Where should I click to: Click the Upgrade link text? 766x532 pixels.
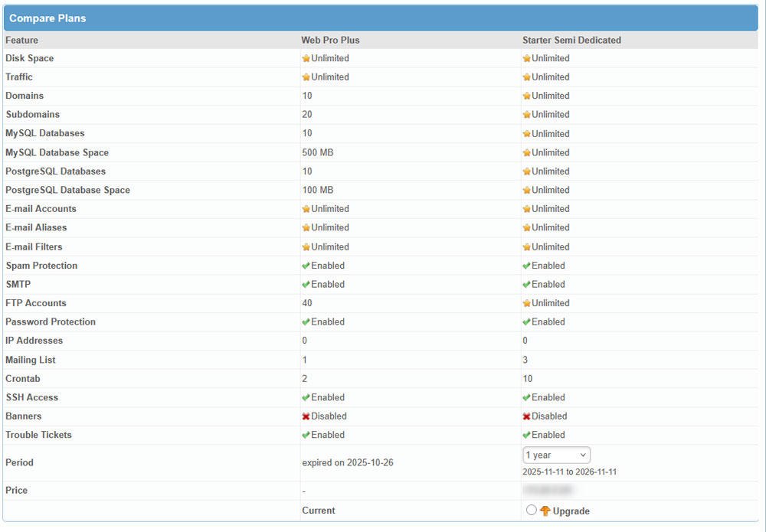point(571,511)
